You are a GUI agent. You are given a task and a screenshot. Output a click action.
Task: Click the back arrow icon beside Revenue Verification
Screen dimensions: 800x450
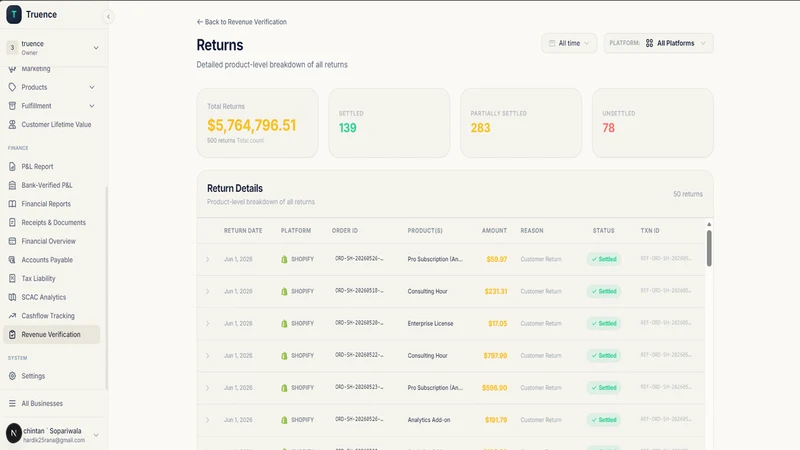pos(199,22)
